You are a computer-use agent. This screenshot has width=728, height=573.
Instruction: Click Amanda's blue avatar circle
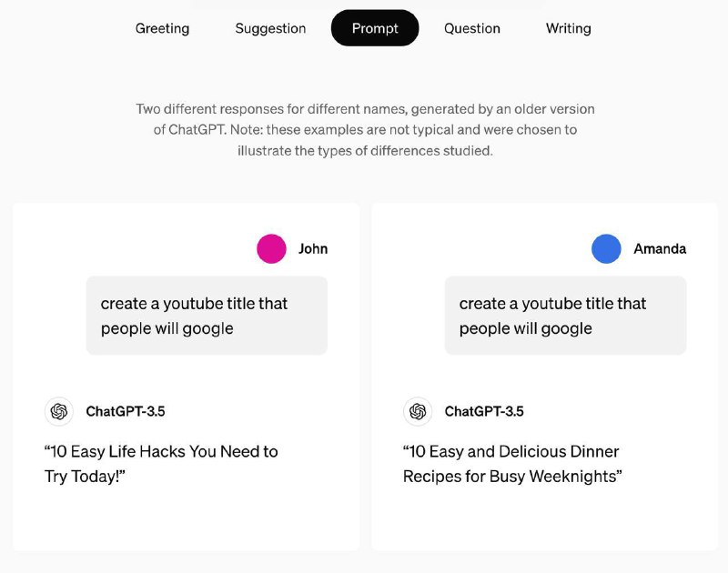(x=606, y=248)
